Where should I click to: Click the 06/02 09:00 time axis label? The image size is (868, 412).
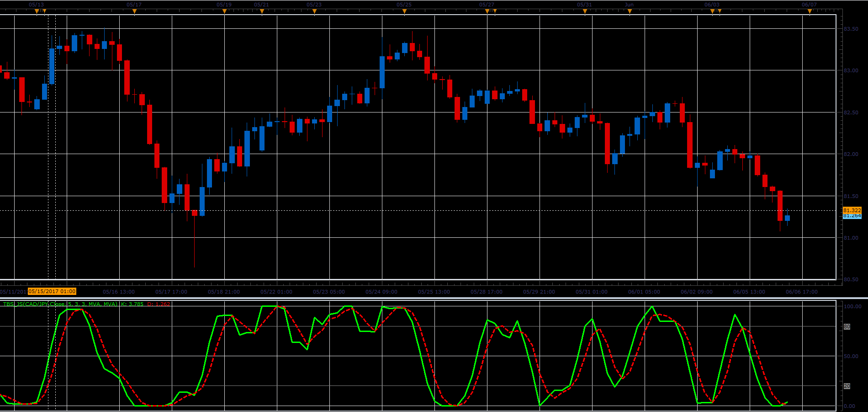pyautogui.click(x=697, y=292)
